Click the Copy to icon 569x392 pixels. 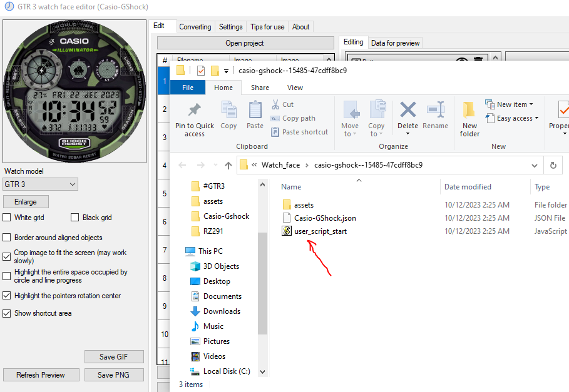click(377, 109)
